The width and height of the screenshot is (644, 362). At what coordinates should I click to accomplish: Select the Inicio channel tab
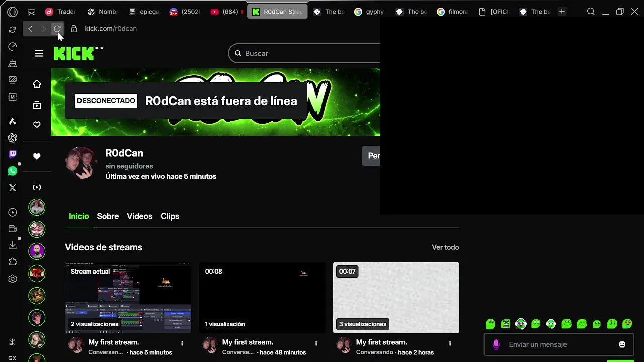click(78, 216)
